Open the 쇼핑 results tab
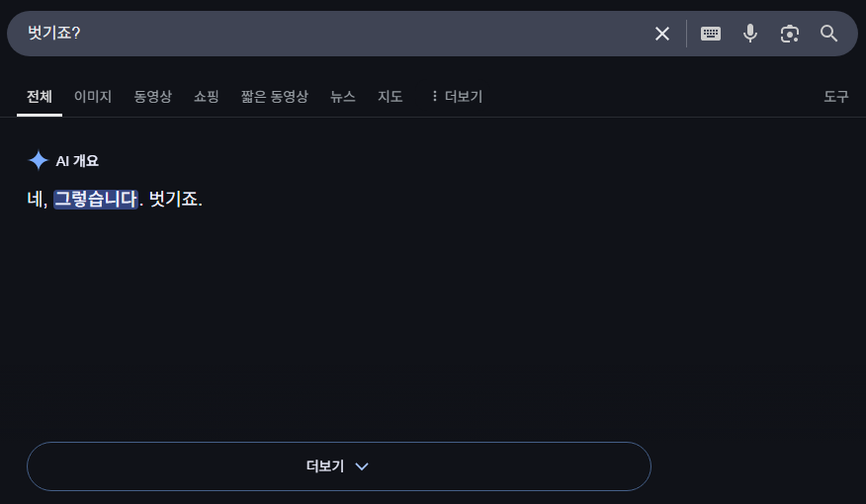866x504 pixels. [x=207, y=96]
